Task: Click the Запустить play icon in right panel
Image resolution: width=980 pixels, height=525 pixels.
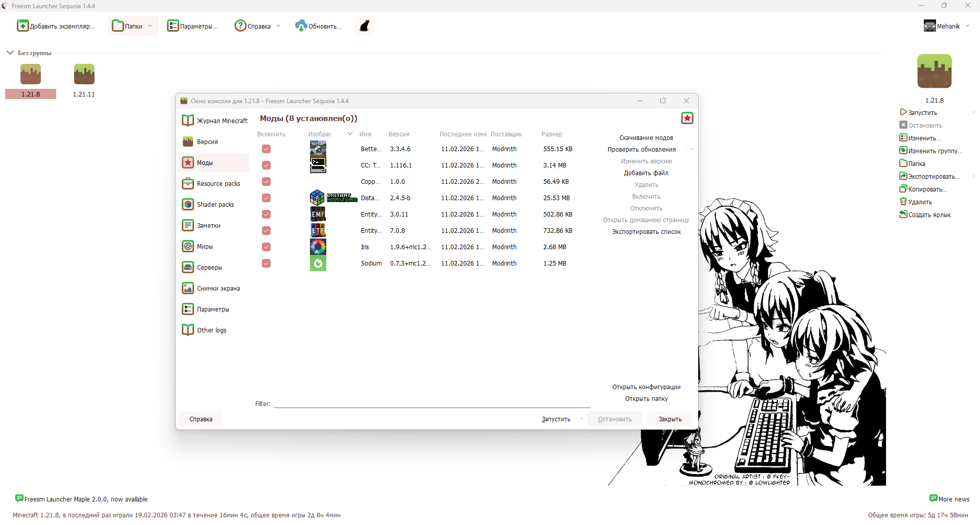Action: click(903, 112)
